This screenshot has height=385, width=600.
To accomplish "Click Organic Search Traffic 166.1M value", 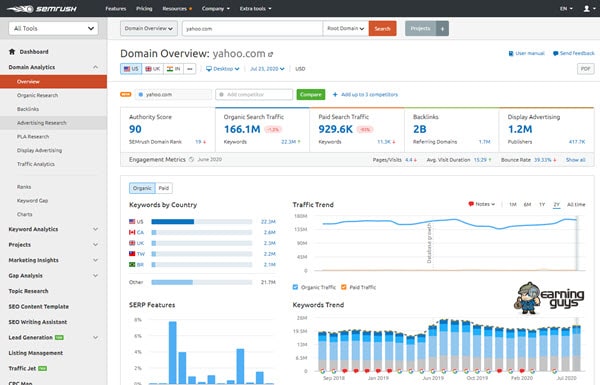I will [242, 129].
